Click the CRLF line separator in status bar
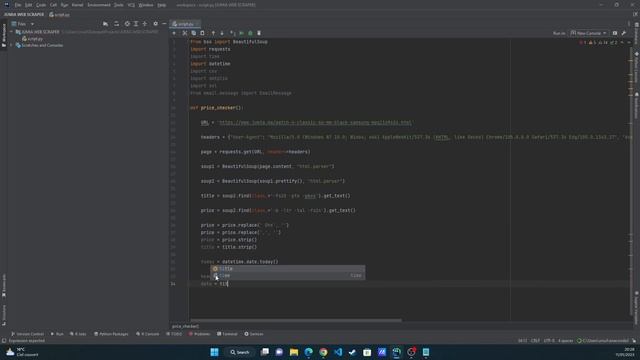Viewport: 640px width, 360px height. pos(535,340)
